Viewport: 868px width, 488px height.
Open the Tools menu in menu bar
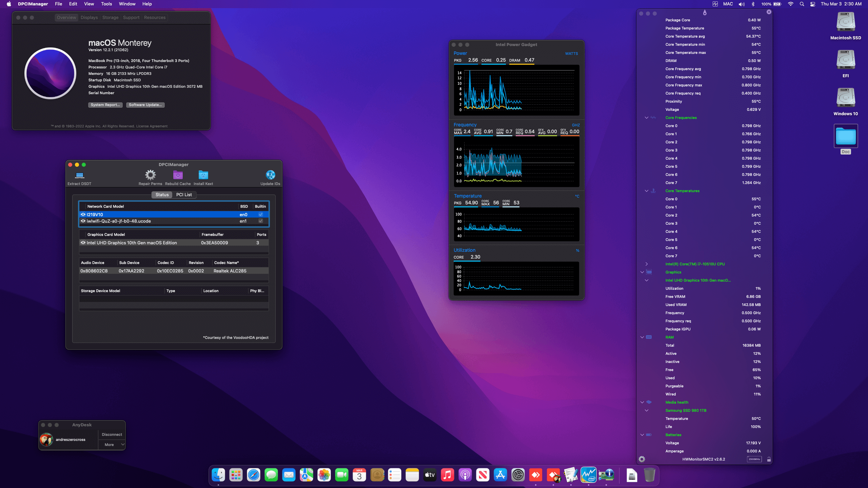[x=106, y=4]
